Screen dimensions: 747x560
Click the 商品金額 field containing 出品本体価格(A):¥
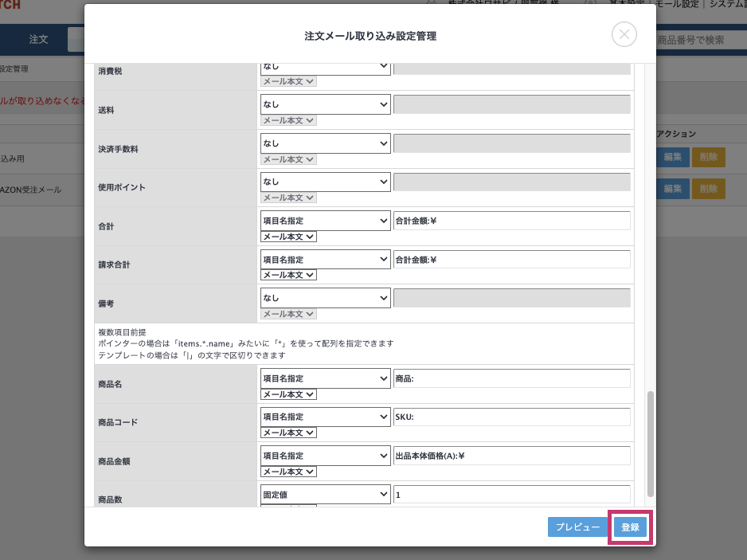click(x=511, y=456)
